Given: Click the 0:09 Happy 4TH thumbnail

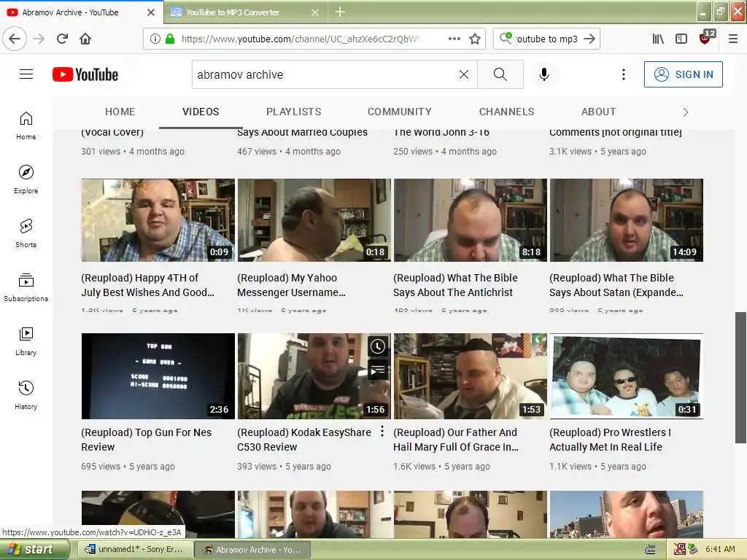Looking at the screenshot, I should pyautogui.click(x=158, y=220).
